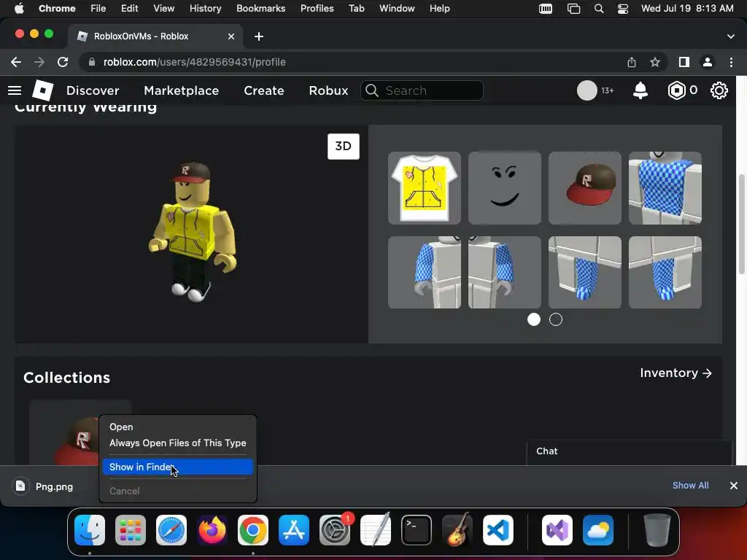Launch Firefox from the dock
747x560 pixels.
(212, 530)
